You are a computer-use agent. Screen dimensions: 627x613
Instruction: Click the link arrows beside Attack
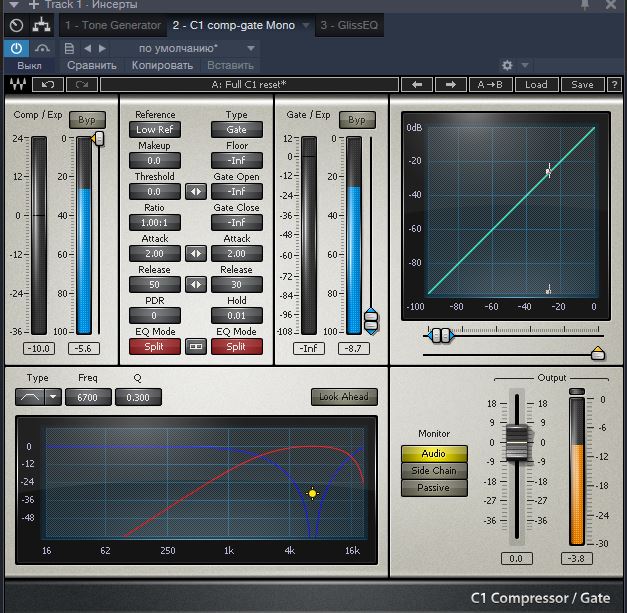(x=196, y=254)
